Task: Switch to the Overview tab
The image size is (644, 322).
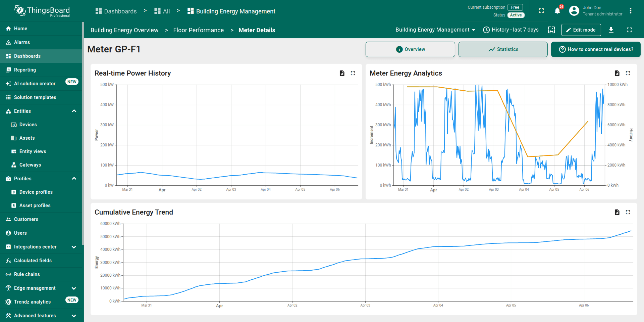Action: tap(410, 49)
